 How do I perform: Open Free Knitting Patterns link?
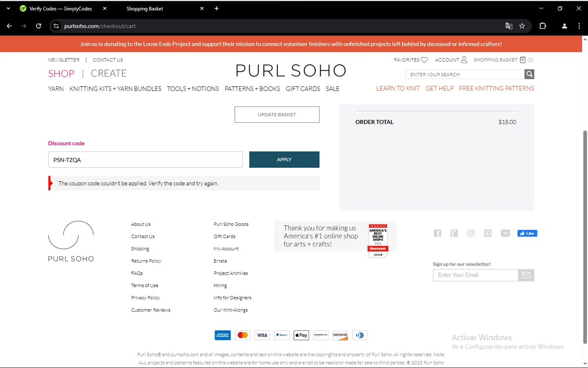[497, 88]
